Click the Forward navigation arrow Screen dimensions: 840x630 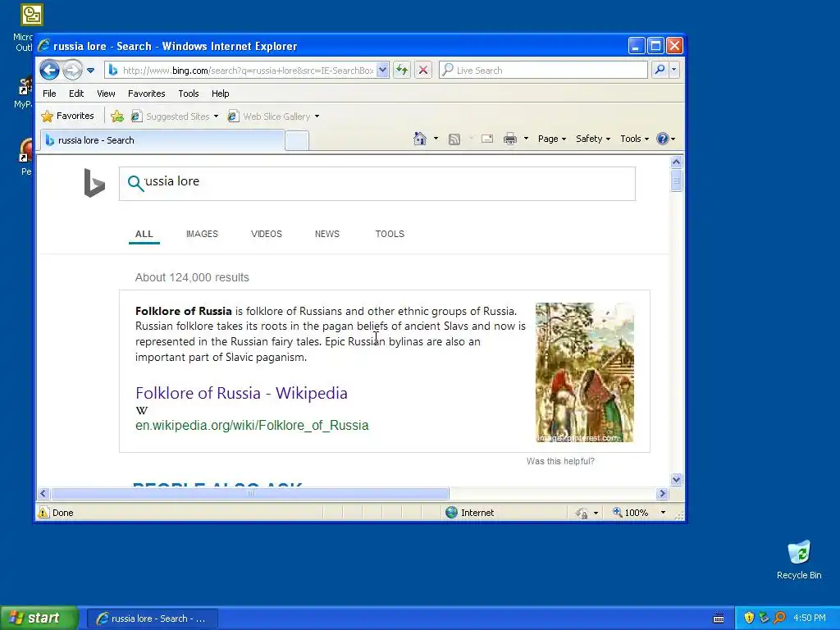72,71
